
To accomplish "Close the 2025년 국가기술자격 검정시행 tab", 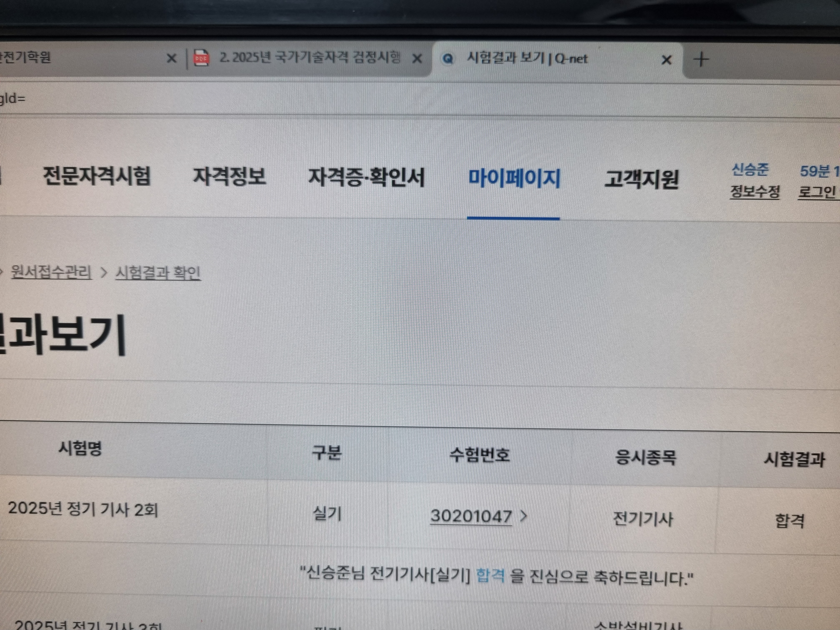I will point(417,59).
